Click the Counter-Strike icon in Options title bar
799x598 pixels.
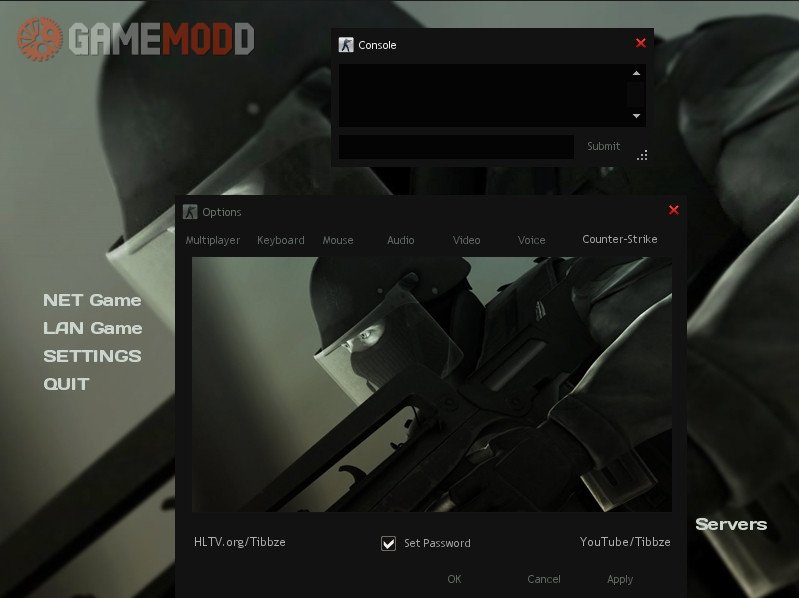click(190, 212)
